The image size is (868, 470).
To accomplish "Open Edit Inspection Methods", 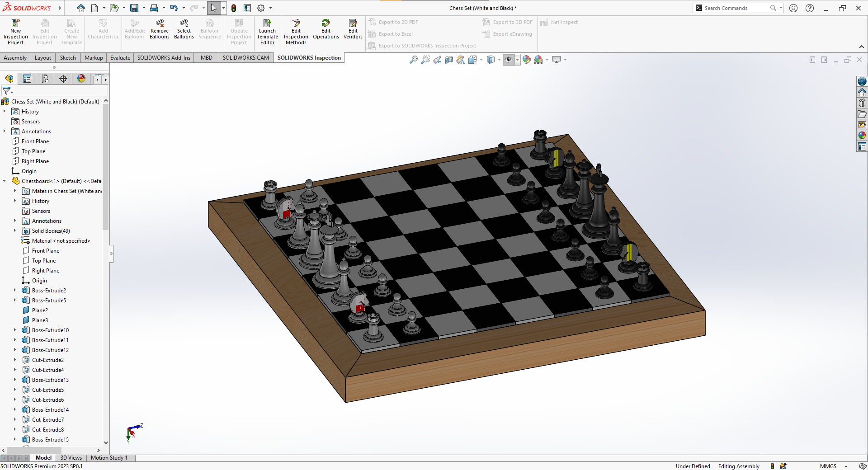I will click(x=296, y=32).
